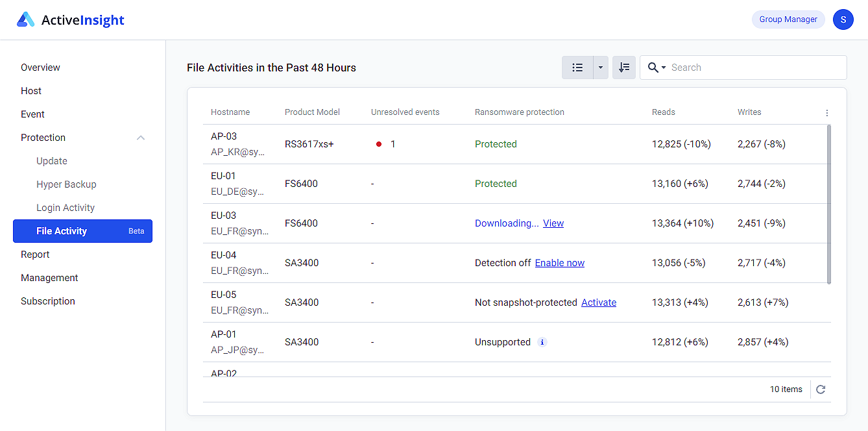Click the table vertical scrollbar
Image resolution: width=868 pixels, height=431 pixels.
click(828, 204)
